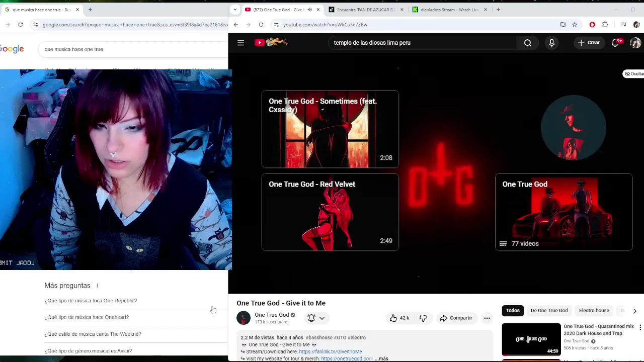Open the YouTube guide hamburger menu
644x362 pixels.
tap(240, 43)
